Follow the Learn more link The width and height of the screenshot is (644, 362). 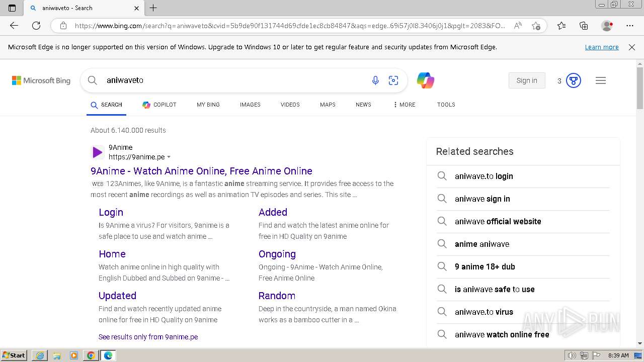click(x=602, y=47)
